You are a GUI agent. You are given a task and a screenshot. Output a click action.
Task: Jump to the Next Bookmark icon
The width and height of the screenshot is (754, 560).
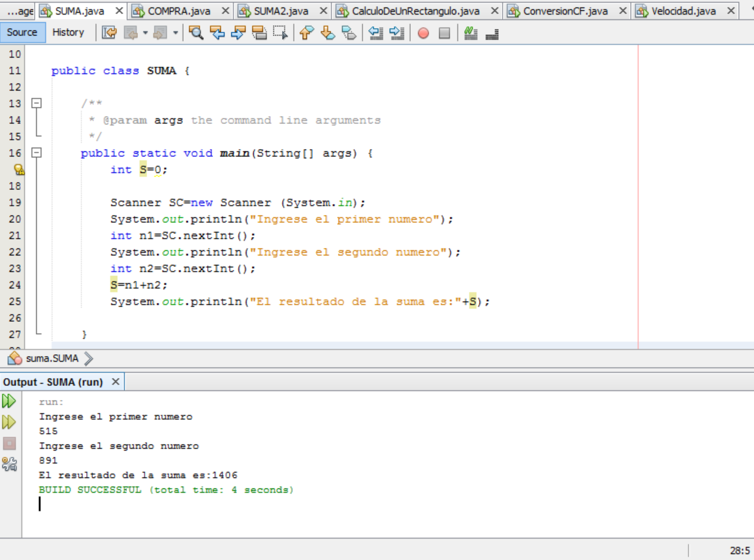(x=328, y=33)
